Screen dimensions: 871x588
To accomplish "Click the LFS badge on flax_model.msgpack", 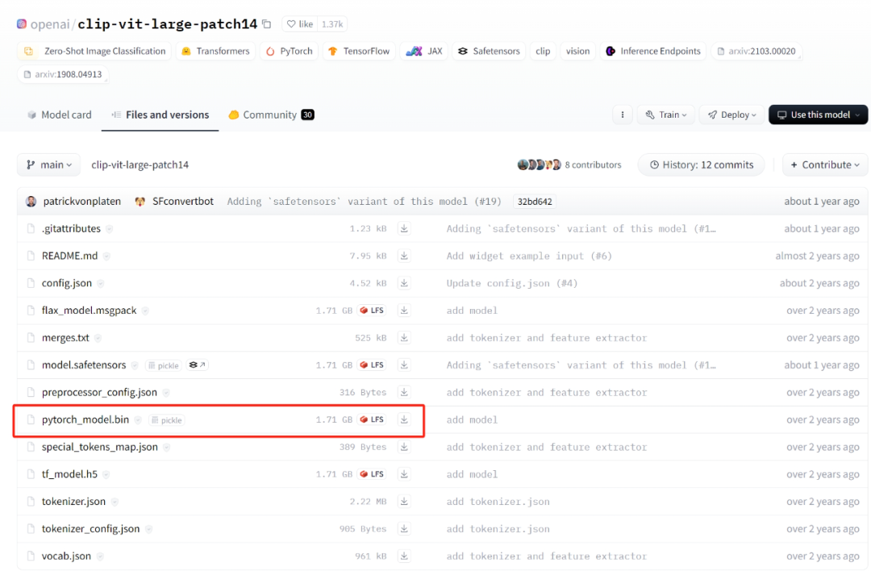I will click(372, 310).
